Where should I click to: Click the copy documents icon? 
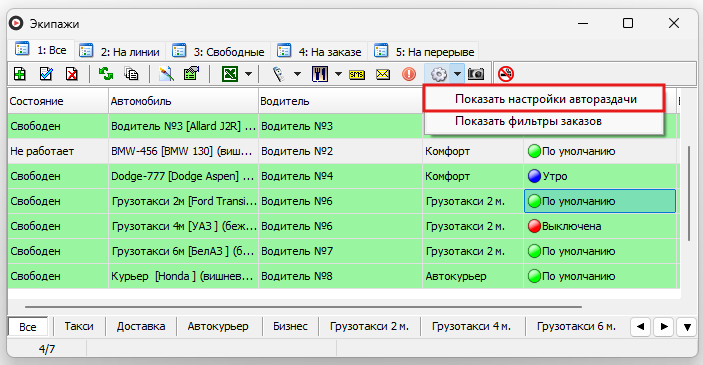click(x=131, y=74)
